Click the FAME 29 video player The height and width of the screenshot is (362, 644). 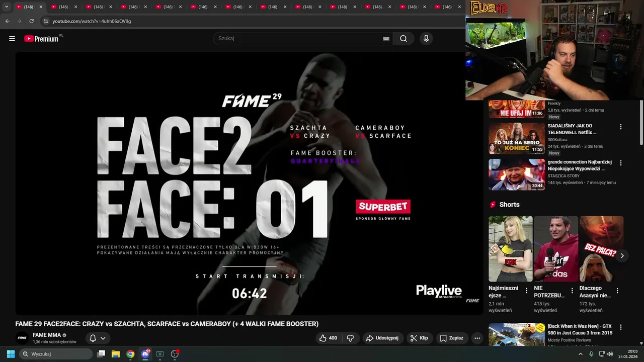coord(249,184)
